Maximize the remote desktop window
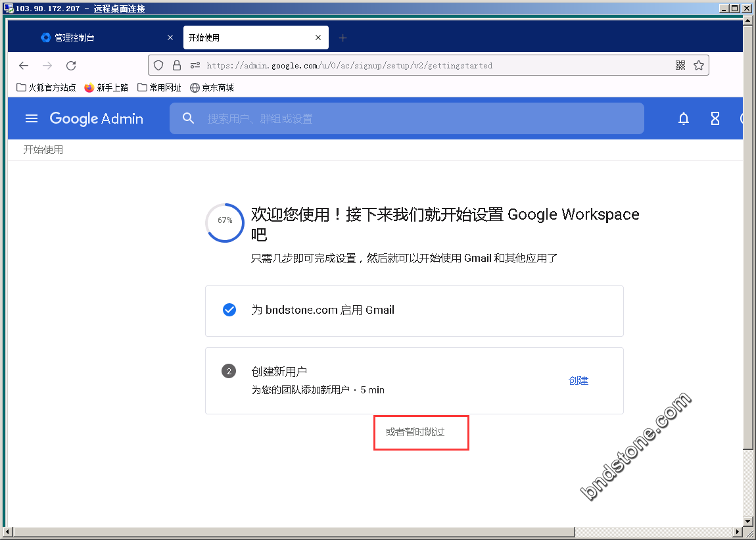The image size is (756, 540). (x=734, y=8)
